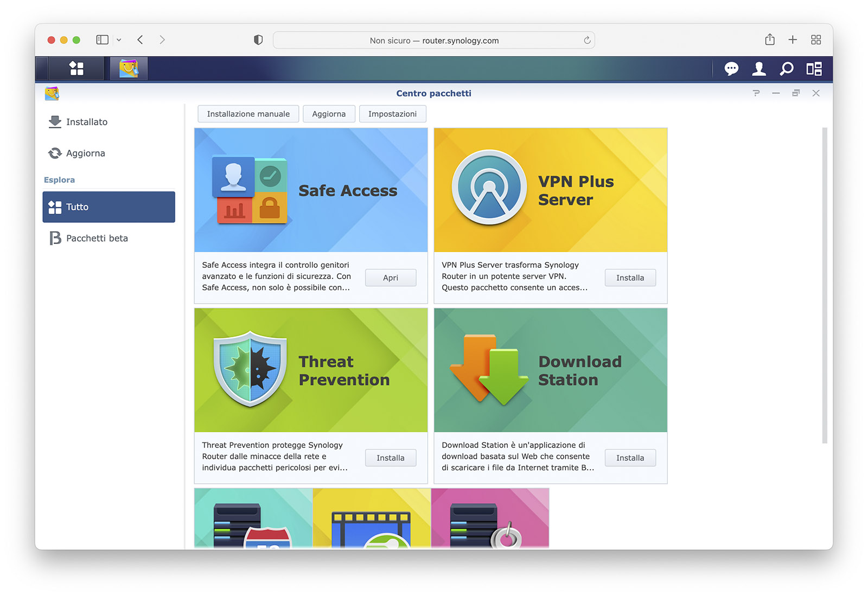The height and width of the screenshot is (596, 868).
Task: Click the Safe Access package icon
Action: coord(250,190)
